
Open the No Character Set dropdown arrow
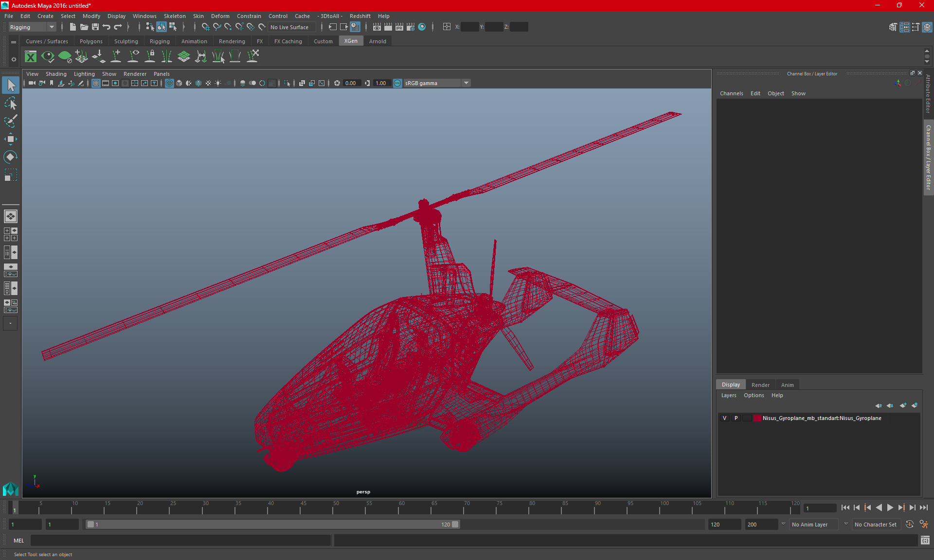pyautogui.click(x=846, y=525)
